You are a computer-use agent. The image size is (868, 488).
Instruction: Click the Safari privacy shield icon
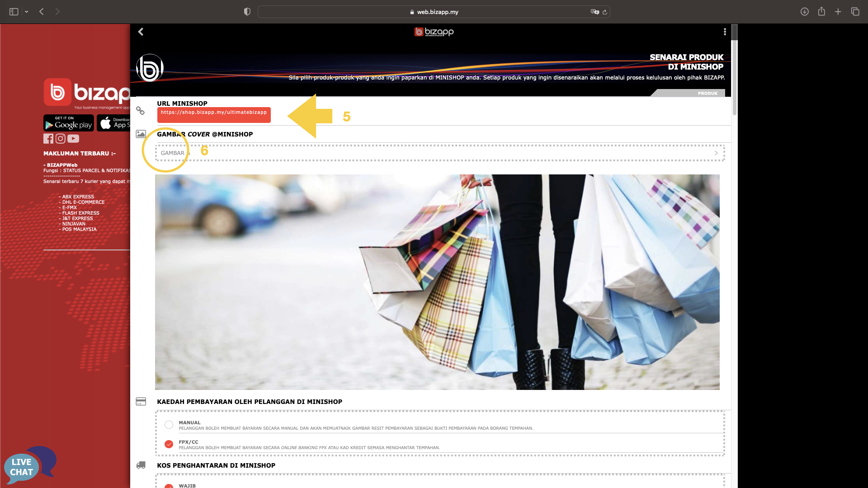(247, 12)
